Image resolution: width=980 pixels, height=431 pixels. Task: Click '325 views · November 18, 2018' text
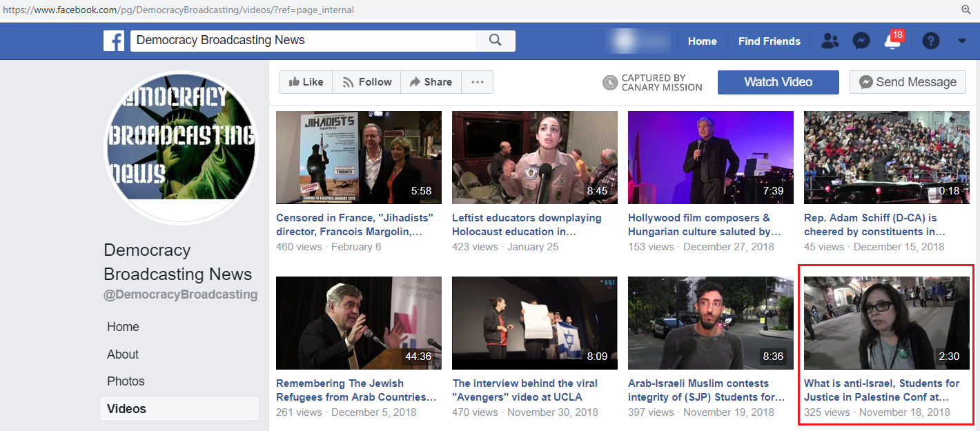point(877,412)
